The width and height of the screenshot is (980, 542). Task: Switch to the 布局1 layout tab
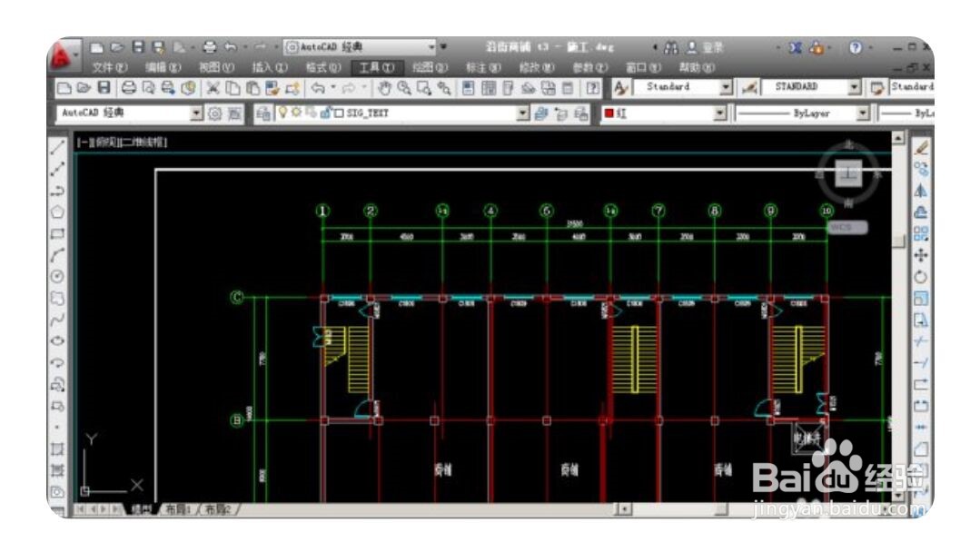click(177, 509)
